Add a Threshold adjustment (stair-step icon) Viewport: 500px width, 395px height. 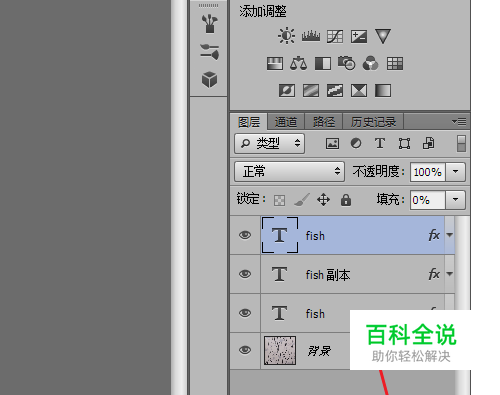335,90
